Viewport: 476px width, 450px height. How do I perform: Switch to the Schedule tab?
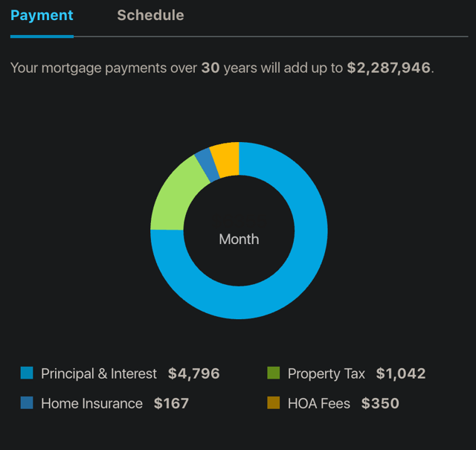coord(150,15)
